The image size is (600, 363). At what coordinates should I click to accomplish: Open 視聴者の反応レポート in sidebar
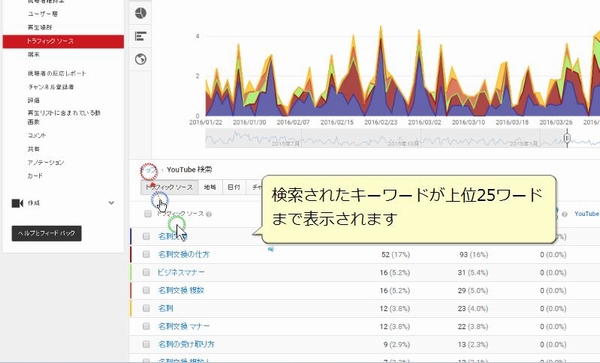click(57, 73)
